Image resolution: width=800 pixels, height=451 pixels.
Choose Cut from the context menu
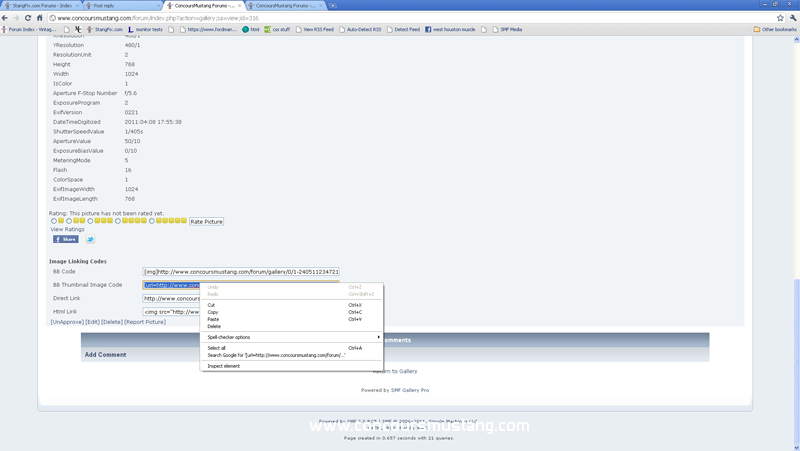292,305
